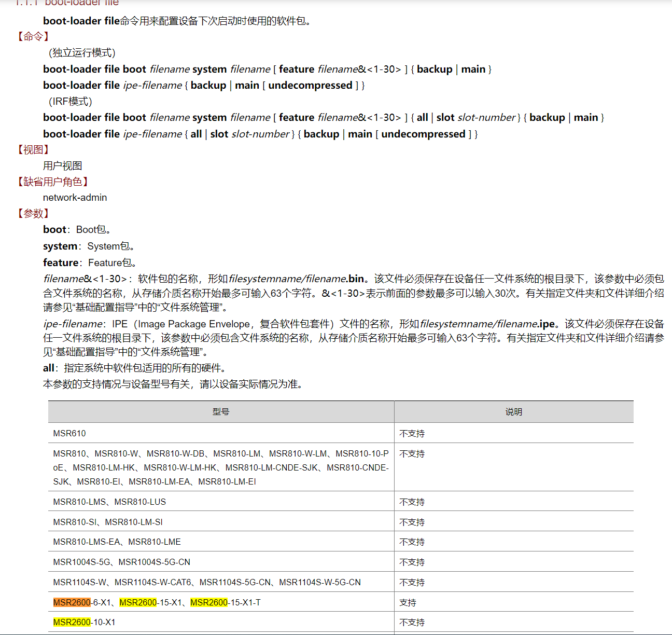
Task: Click the highlighted MSR2600 in MSR2600-15-X1-T
Action: [x=209, y=602]
